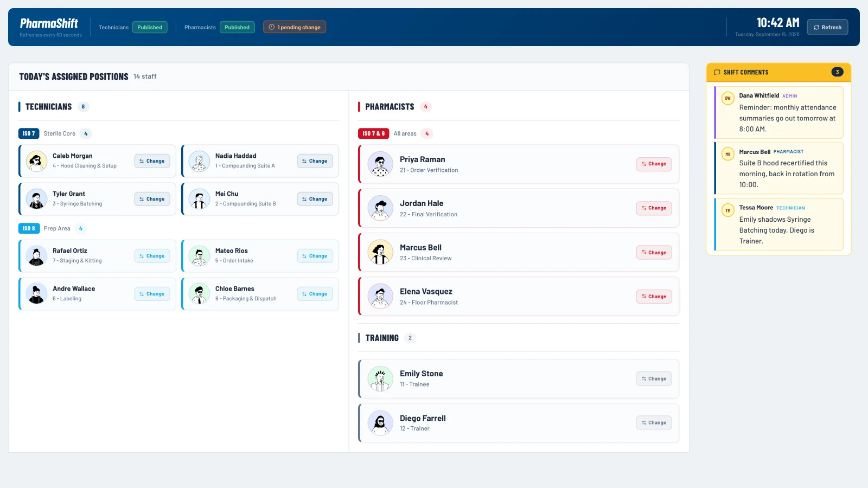Click the DW initials badge on Dana's comment
The width and height of the screenshot is (868, 488).
728,98
